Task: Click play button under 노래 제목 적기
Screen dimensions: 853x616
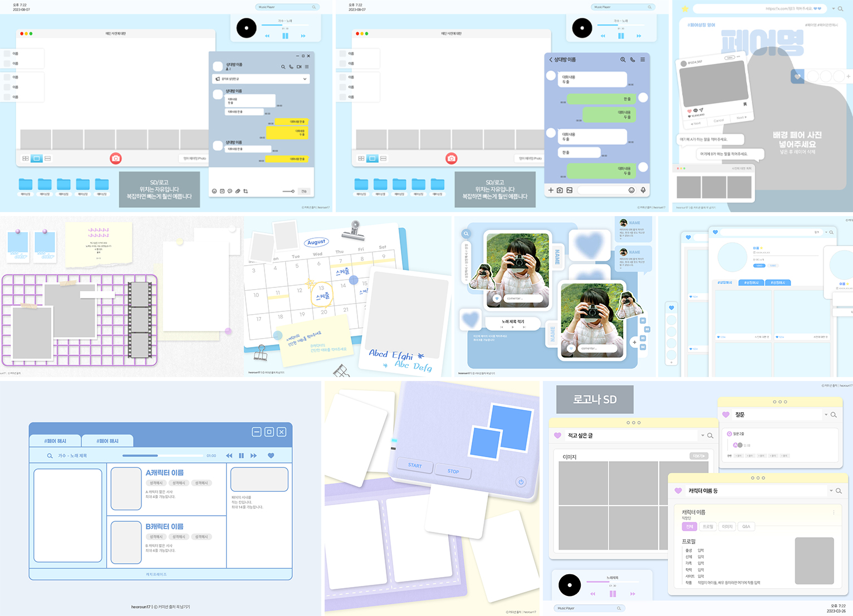Action: [512, 327]
